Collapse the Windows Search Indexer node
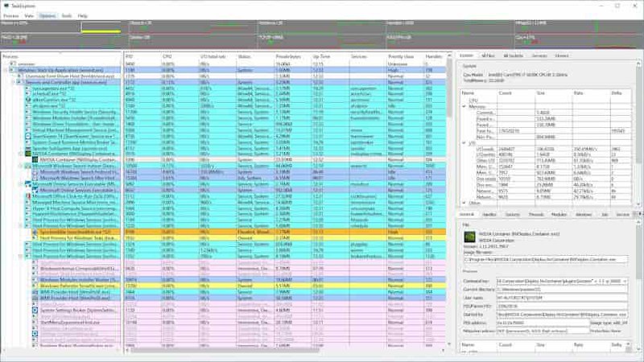This screenshot has width=644, height=362. pyautogui.click(x=21, y=167)
